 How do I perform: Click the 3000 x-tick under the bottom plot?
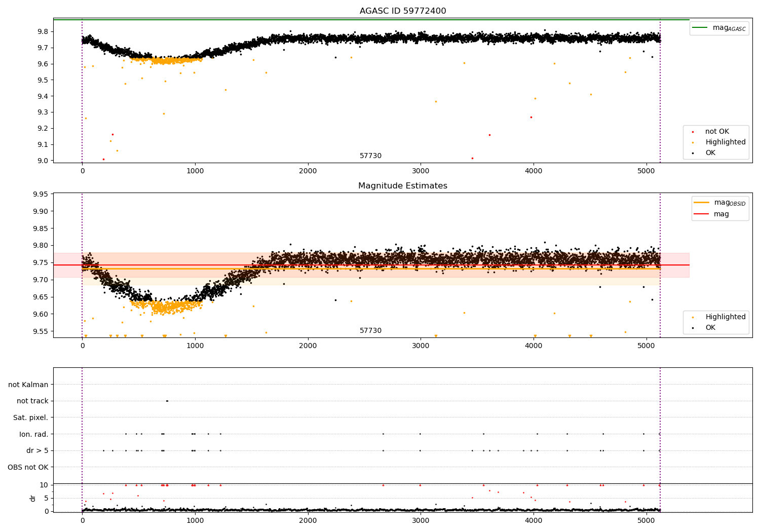point(421,520)
